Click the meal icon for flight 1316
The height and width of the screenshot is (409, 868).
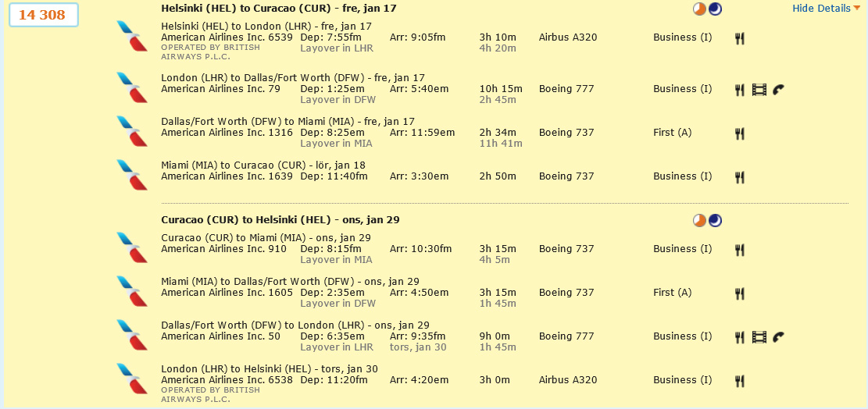[739, 133]
